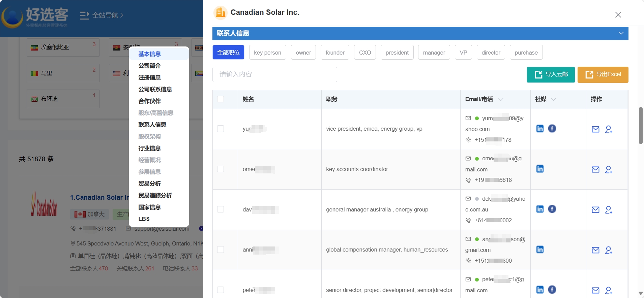Add general manager australia as contact
This screenshot has width=644, height=298.
pos(609,210)
